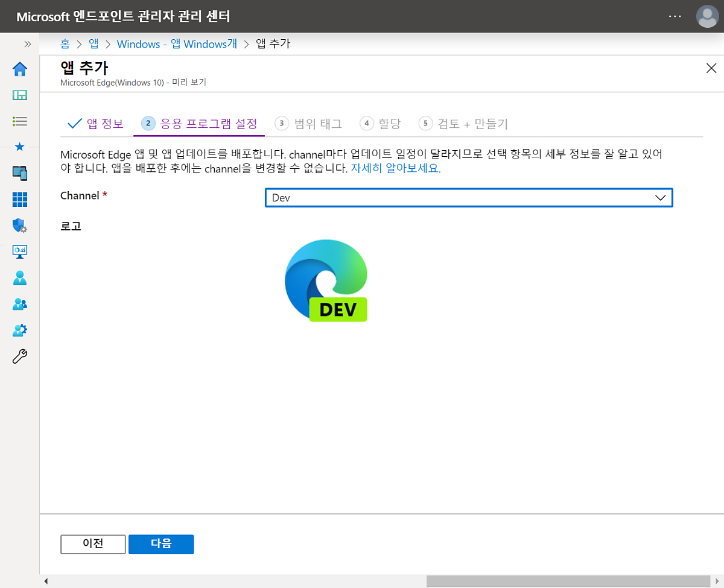Open Users icon in the sidebar
Image resolution: width=724 pixels, height=588 pixels.
pos(20,278)
